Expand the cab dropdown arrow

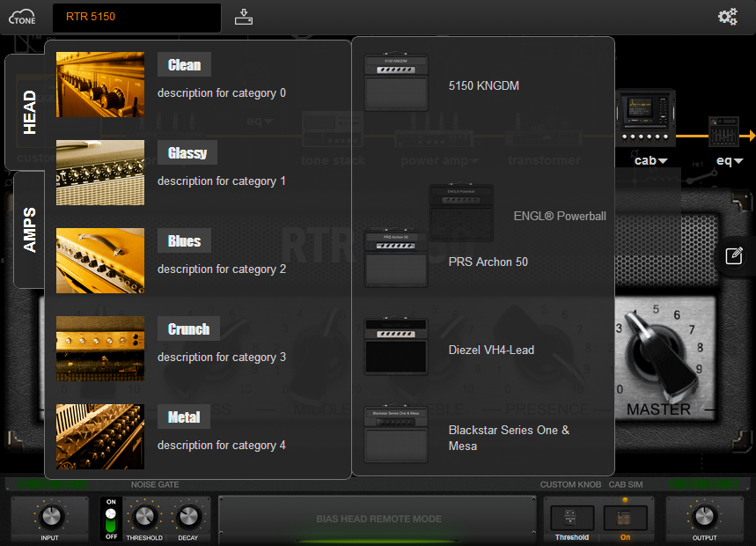click(x=663, y=160)
